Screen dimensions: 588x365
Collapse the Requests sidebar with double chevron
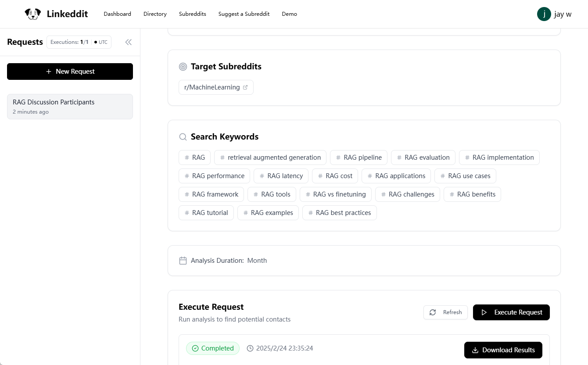(x=128, y=42)
